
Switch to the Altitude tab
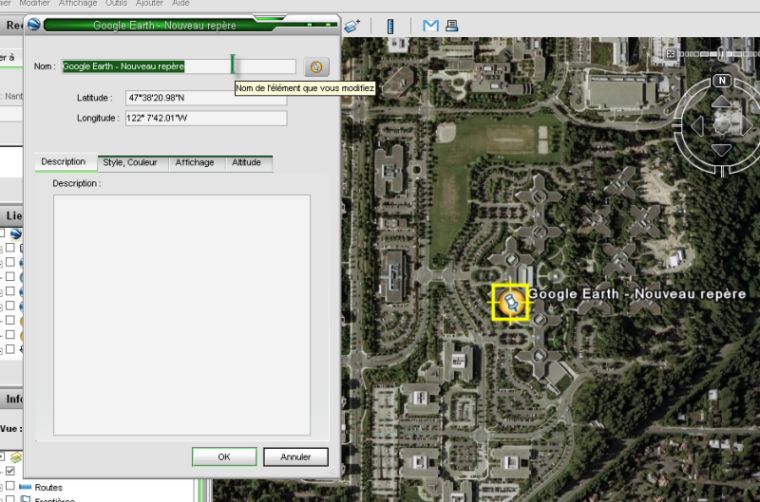point(246,163)
